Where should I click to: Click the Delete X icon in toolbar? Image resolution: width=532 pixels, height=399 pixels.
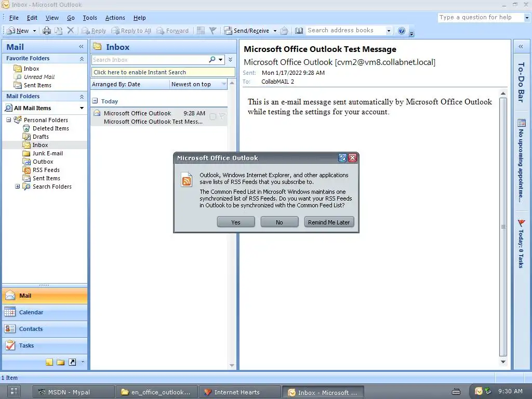71,31
